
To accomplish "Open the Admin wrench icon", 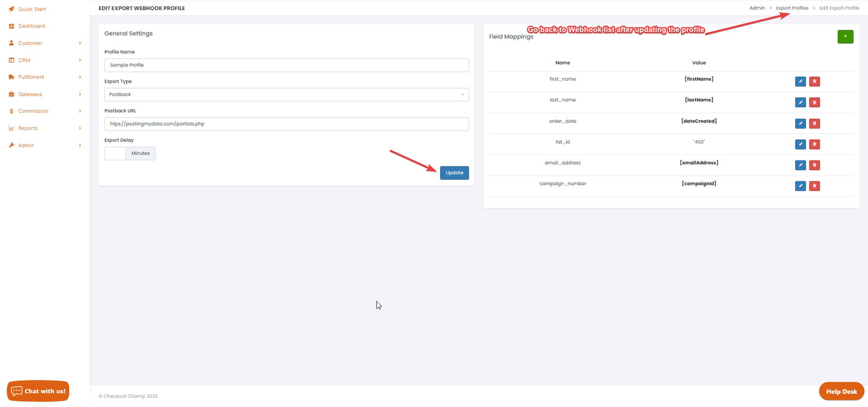I will point(10,145).
